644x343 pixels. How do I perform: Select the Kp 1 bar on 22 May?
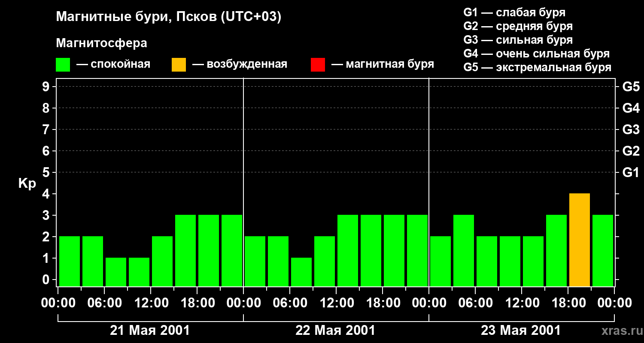point(301,272)
